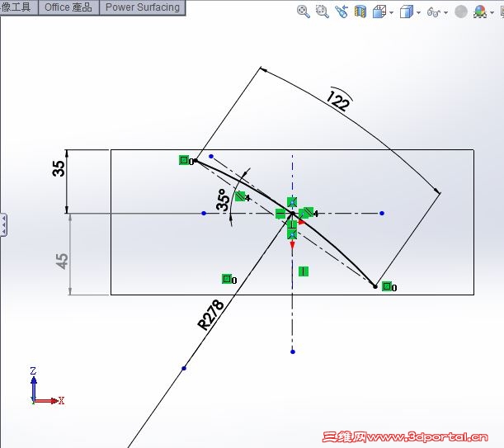Select the 35 vertical dimension
Screen dimensions: 504x448
pyautogui.click(x=59, y=168)
